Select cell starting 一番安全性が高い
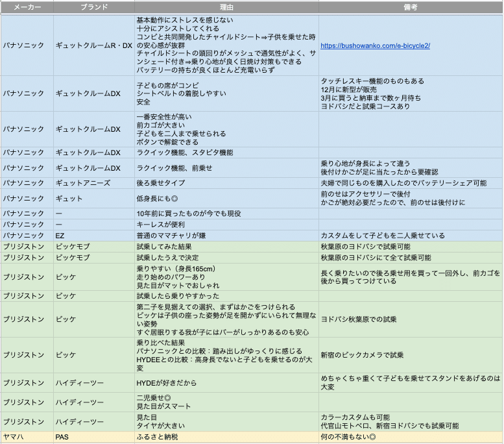Image resolution: width=504 pixels, height=444 pixels. tap(226, 129)
